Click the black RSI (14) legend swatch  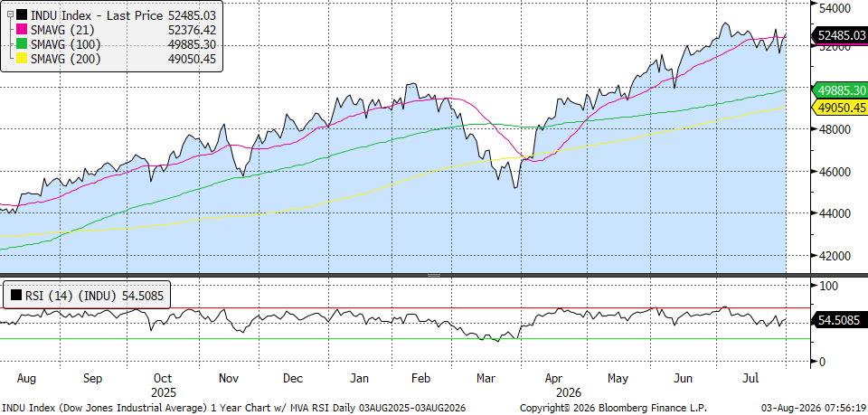(16, 296)
